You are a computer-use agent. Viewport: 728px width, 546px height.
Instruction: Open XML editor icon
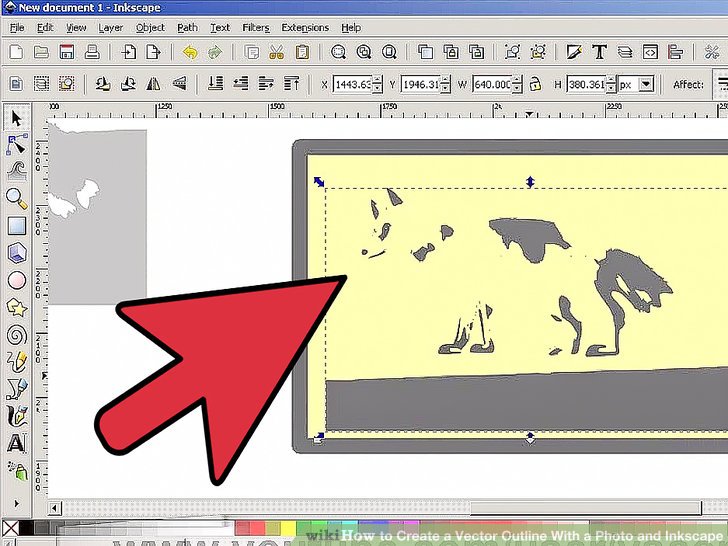(x=650, y=52)
